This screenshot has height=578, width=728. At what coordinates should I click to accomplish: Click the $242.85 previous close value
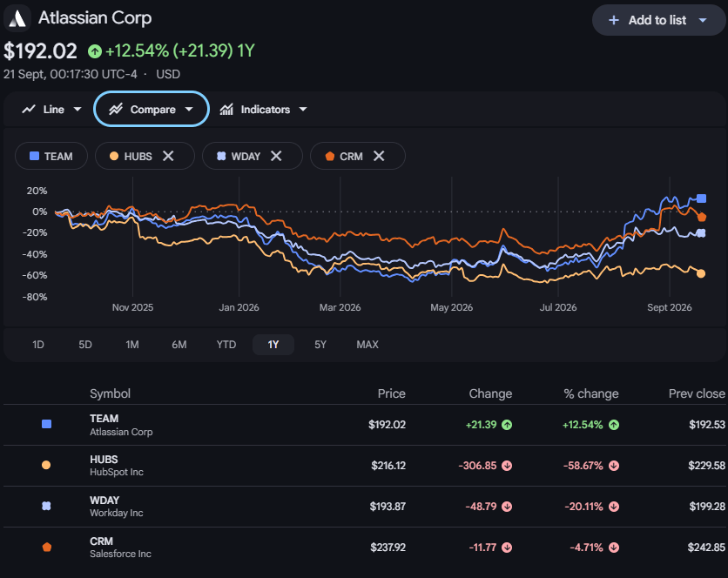click(x=706, y=548)
